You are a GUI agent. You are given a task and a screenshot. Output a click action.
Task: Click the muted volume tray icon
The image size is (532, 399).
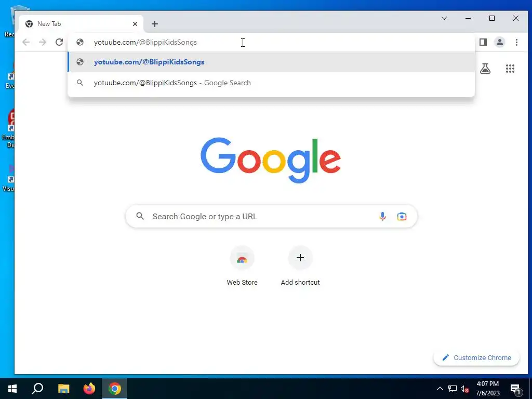click(x=465, y=389)
